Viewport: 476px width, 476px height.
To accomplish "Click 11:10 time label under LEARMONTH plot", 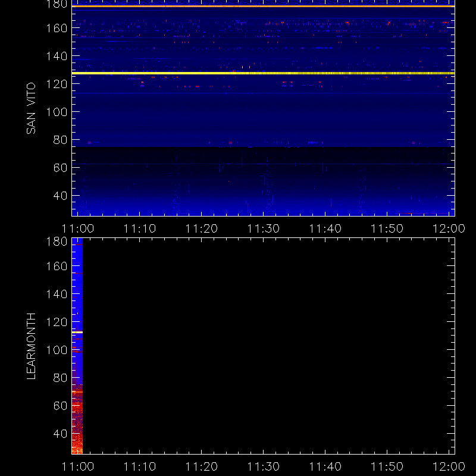I will tap(140, 466).
